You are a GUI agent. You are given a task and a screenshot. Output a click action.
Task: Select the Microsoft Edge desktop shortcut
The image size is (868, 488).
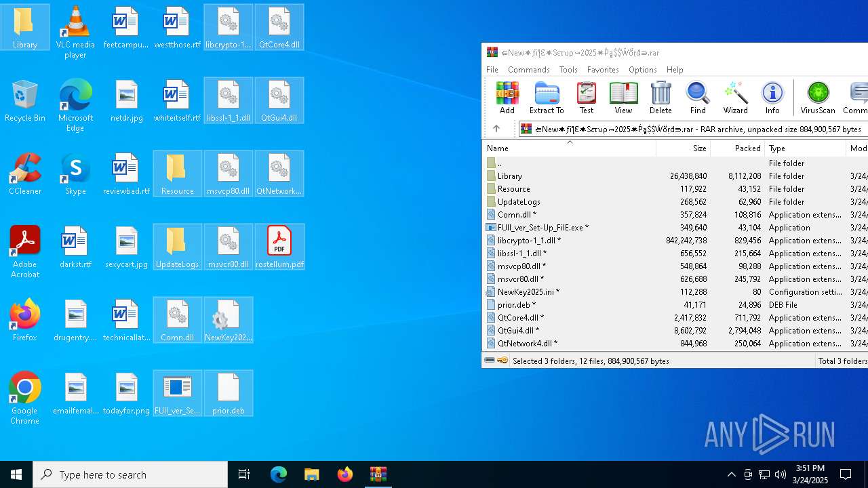[75, 105]
